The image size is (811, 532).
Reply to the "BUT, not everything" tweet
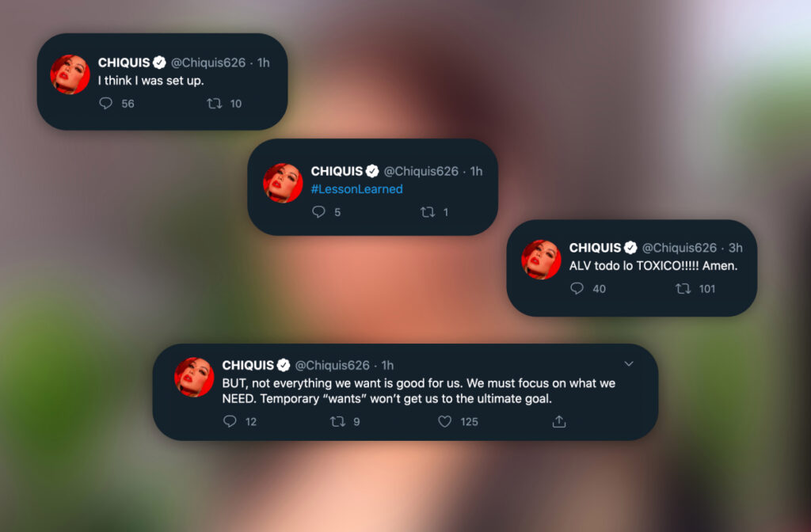pos(230,421)
